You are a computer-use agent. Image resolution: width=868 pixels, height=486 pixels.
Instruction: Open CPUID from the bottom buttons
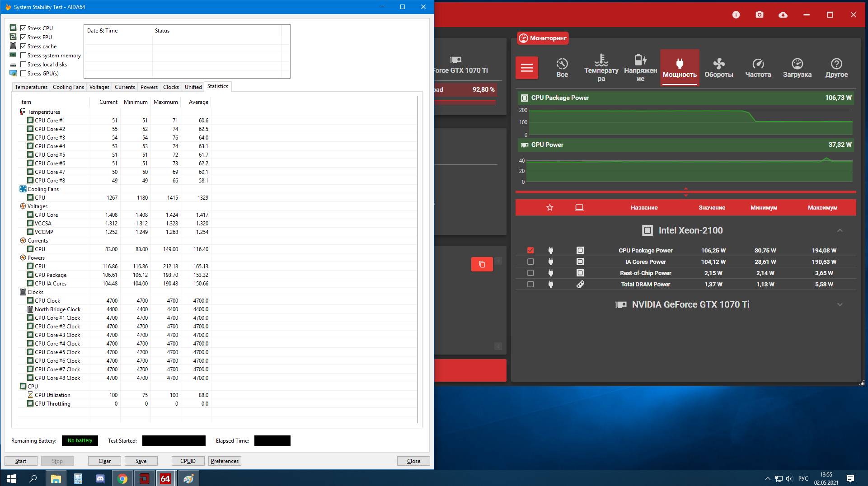(188, 461)
